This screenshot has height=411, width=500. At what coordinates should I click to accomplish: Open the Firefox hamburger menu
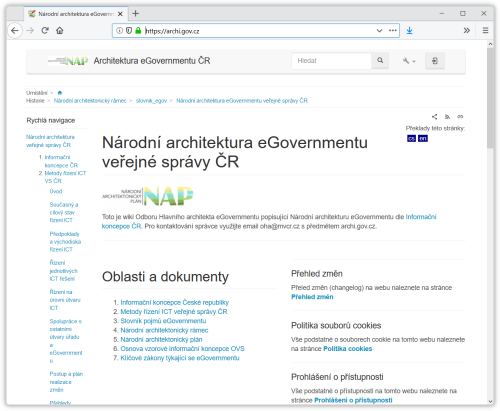485,31
